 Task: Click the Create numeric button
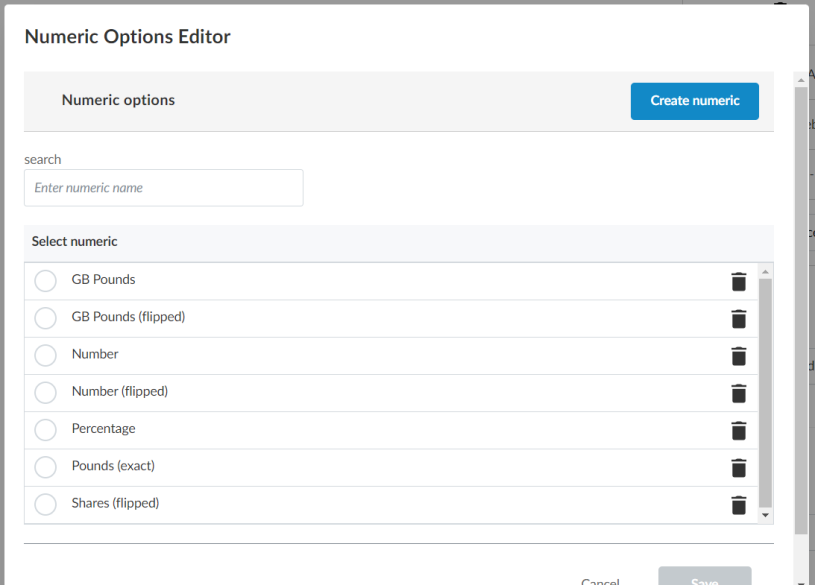pyautogui.click(x=694, y=101)
